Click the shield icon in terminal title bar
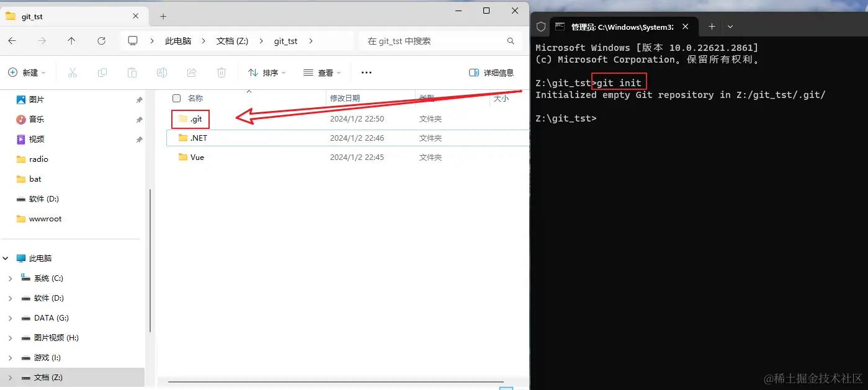Image resolution: width=868 pixels, height=390 pixels. (541, 27)
